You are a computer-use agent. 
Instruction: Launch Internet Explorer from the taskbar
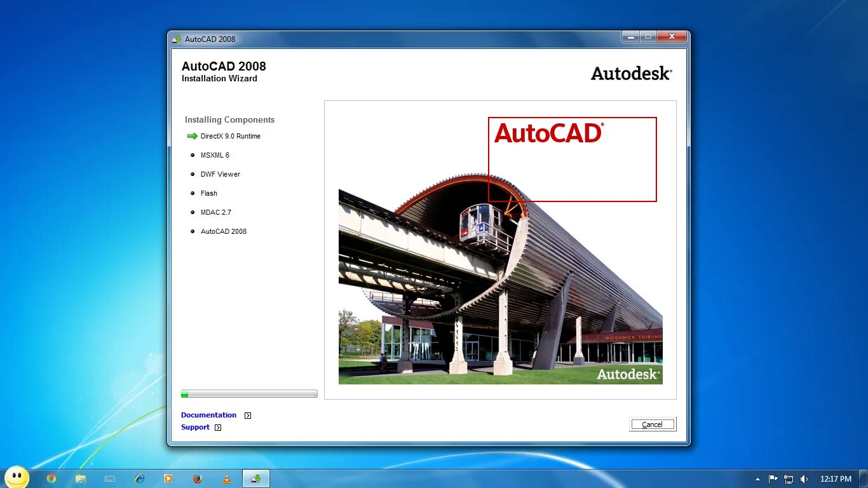tap(139, 478)
